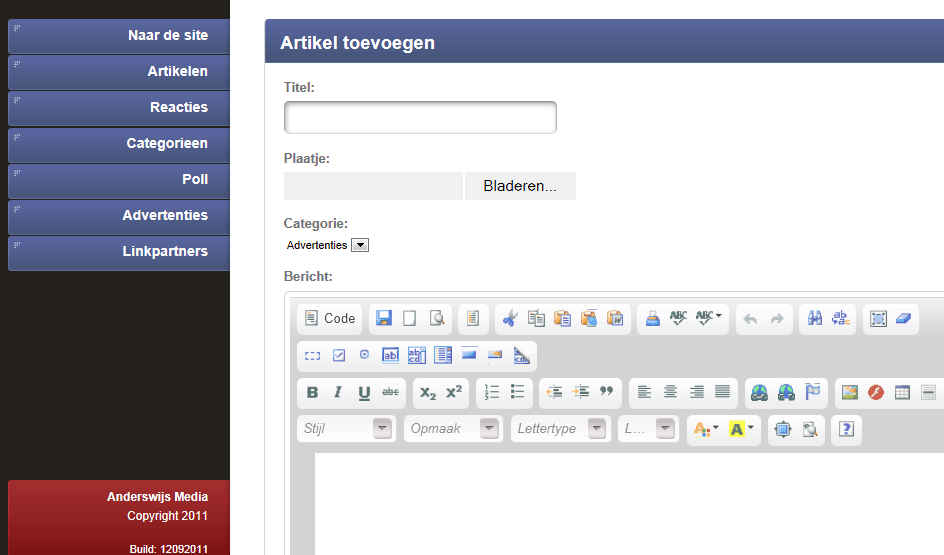
Task: Open the Stijl dropdown
Action: [x=346, y=429]
